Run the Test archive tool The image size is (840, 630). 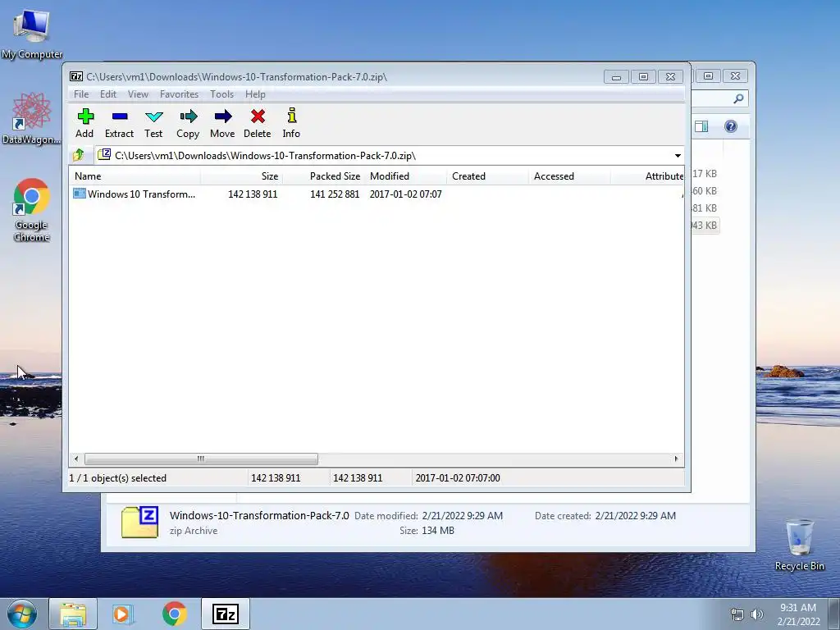153,123
